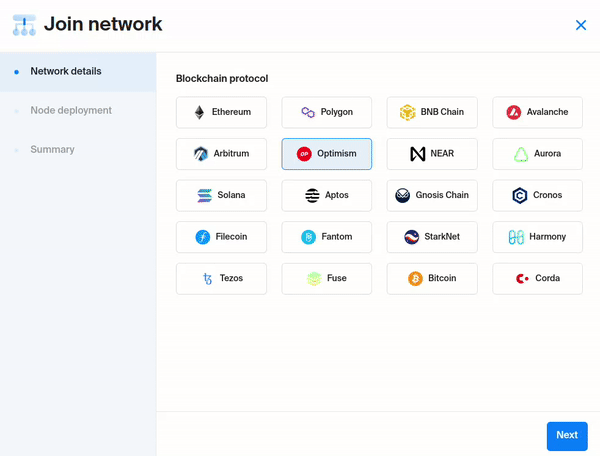This screenshot has width=600, height=456.
Task: Choose the Corda protocol button
Action: pyautogui.click(x=537, y=278)
